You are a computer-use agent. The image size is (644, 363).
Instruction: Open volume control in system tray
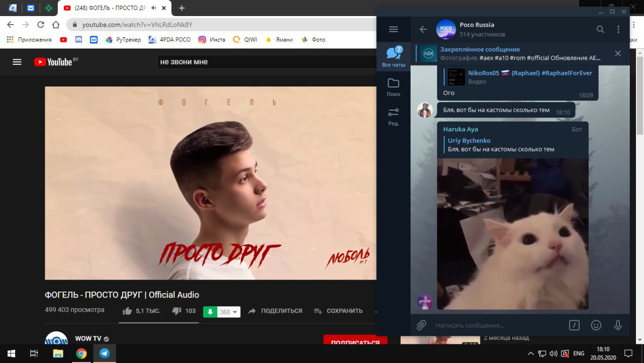[553, 353]
